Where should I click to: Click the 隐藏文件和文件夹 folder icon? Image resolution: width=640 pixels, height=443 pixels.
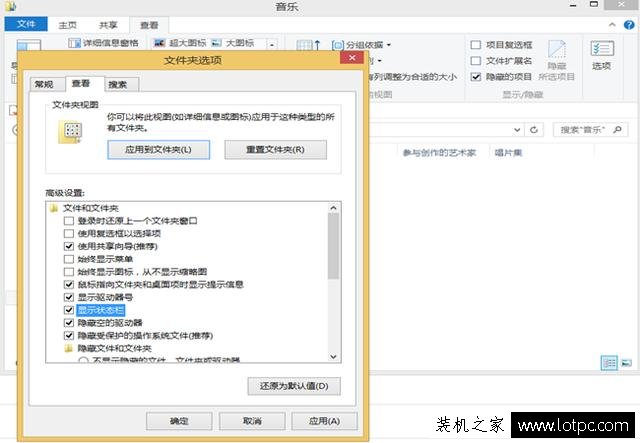pyautogui.click(x=69, y=348)
